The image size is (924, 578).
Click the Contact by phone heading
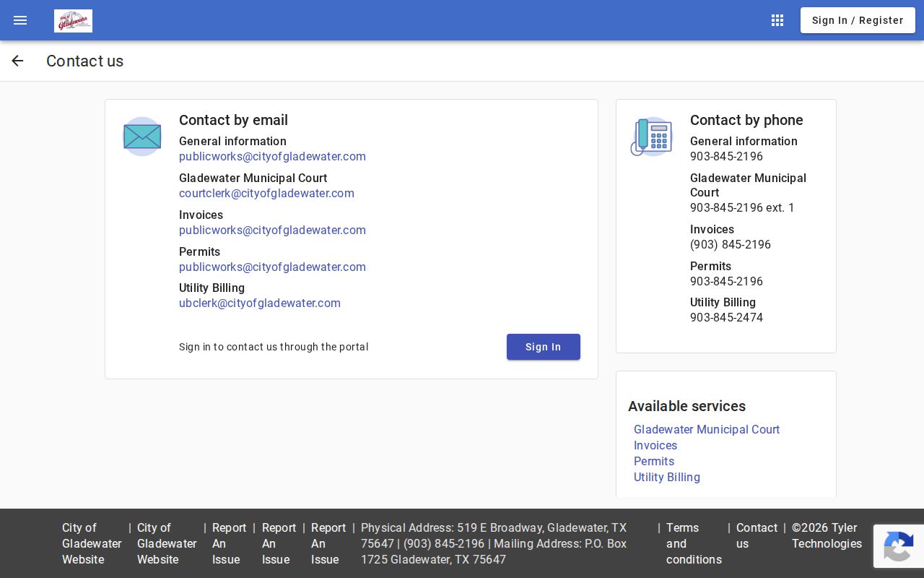pyautogui.click(x=746, y=120)
